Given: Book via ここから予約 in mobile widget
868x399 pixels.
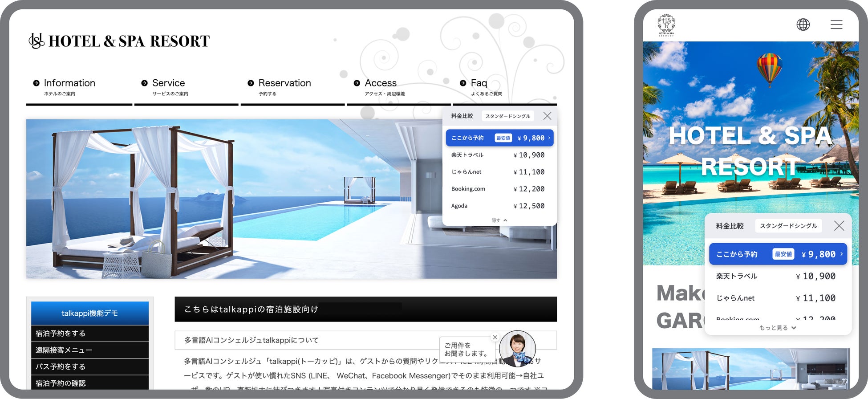Looking at the screenshot, I should point(778,254).
